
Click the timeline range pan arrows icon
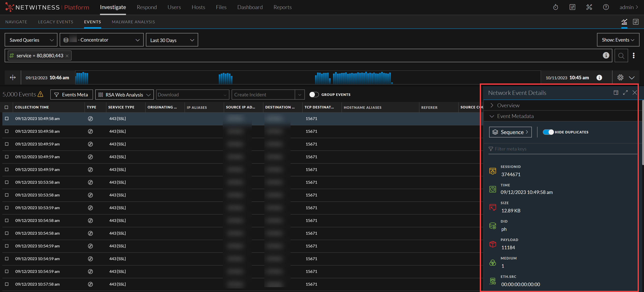click(x=13, y=78)
